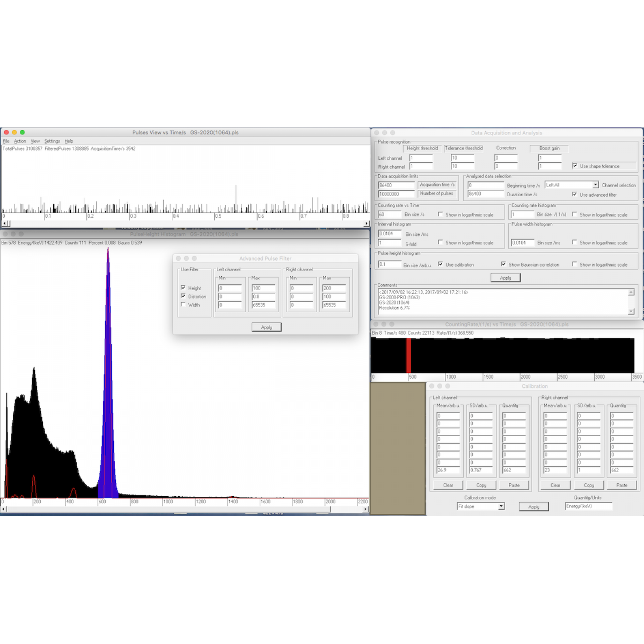This screenshot has width=644, height=644.
Task: Click Copy under Left channel calibration
Action: (481, 485)
